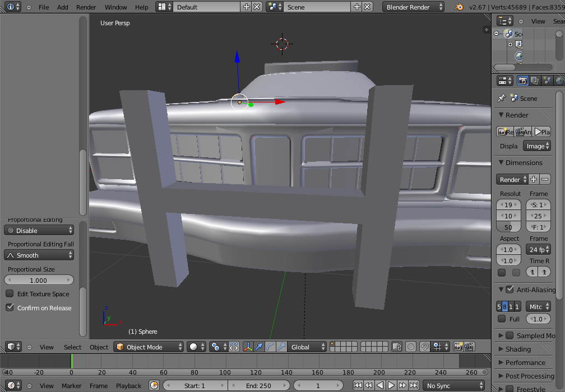Open the Object Mode dropdown
This screenshot has width=565, height=392.
149,347
